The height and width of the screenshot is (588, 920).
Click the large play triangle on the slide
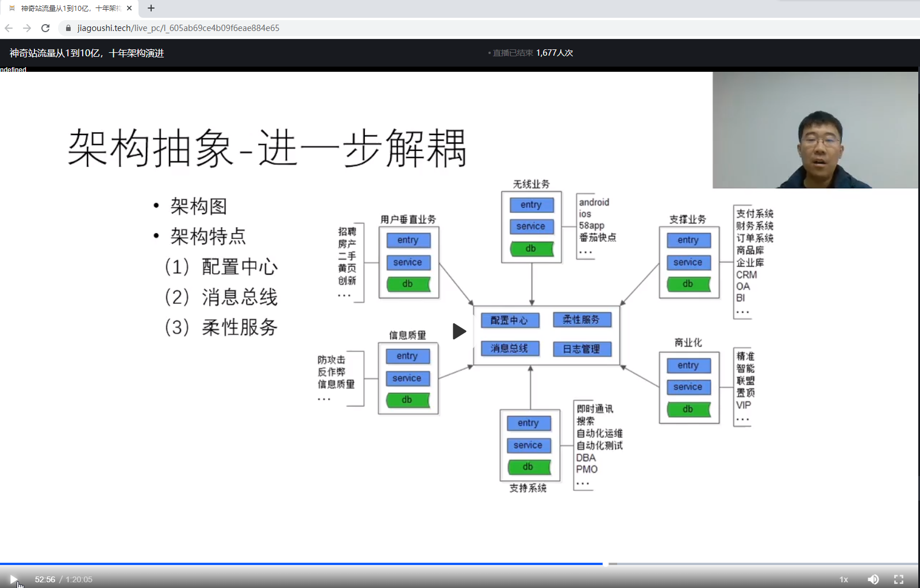[458, 331]
